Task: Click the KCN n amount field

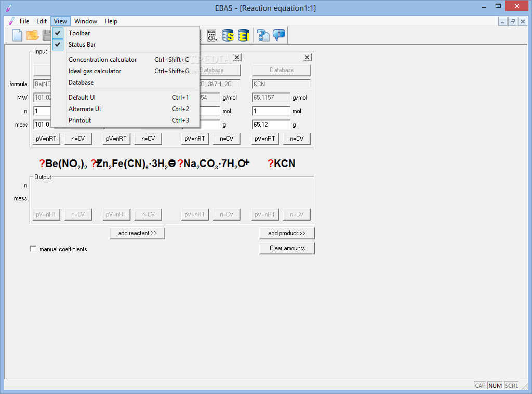Action: coord(271,111)
